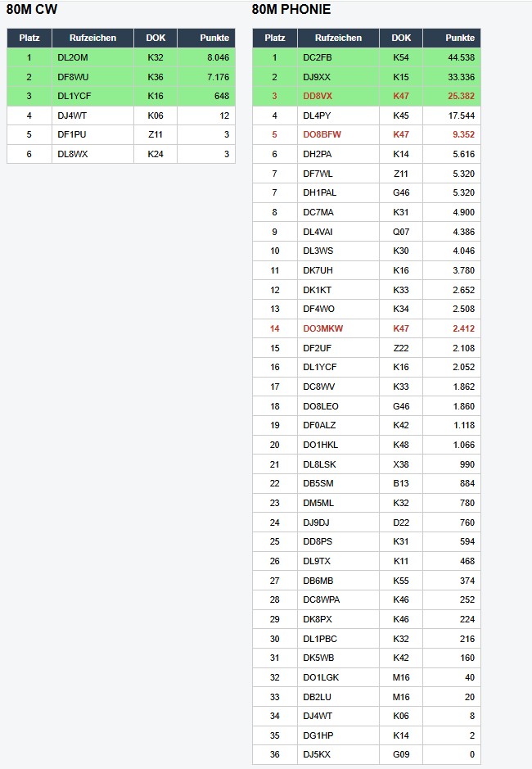Click the red DO8BFW callsign
Image resolution: width=532 pixels, height=769 pixels.
[321, 134]
